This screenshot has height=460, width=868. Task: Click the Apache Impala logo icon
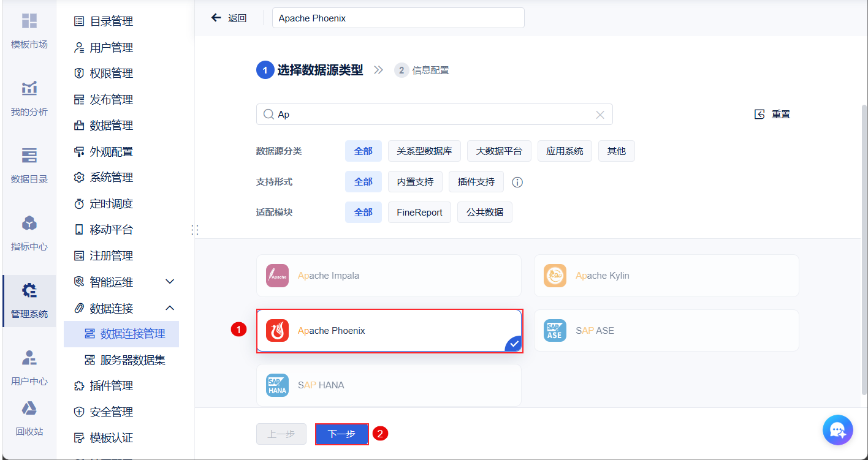pos(278,276)
